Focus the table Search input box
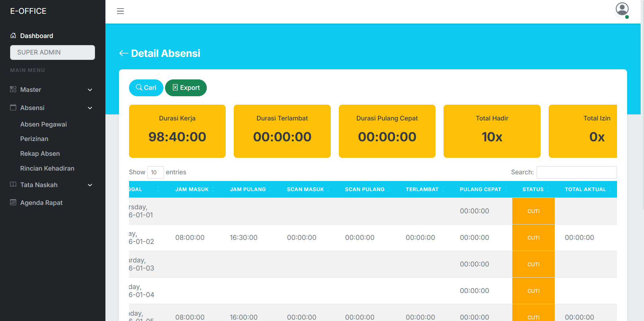 coord(576,172)
